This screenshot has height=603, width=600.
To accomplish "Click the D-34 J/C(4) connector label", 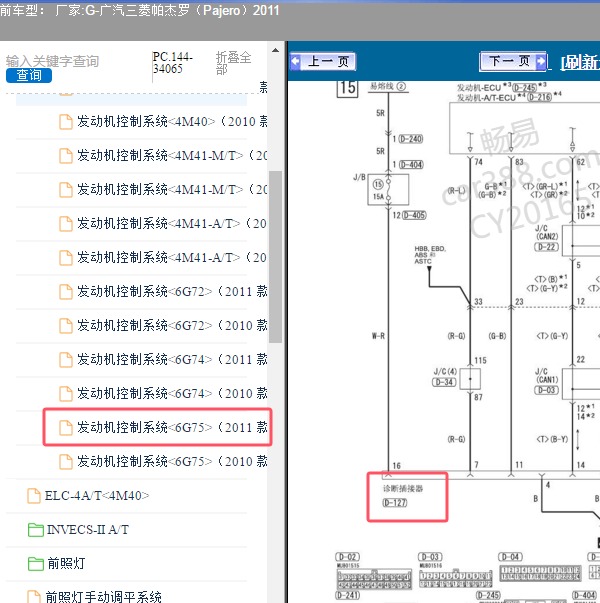I will pyautogui.click(x=444, y=382).
